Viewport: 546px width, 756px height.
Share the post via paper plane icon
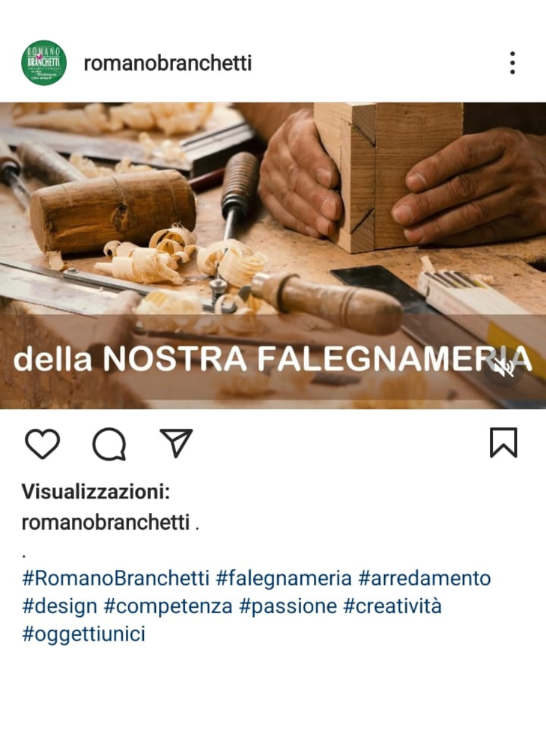pyautogui.click(x=176, y=443)
